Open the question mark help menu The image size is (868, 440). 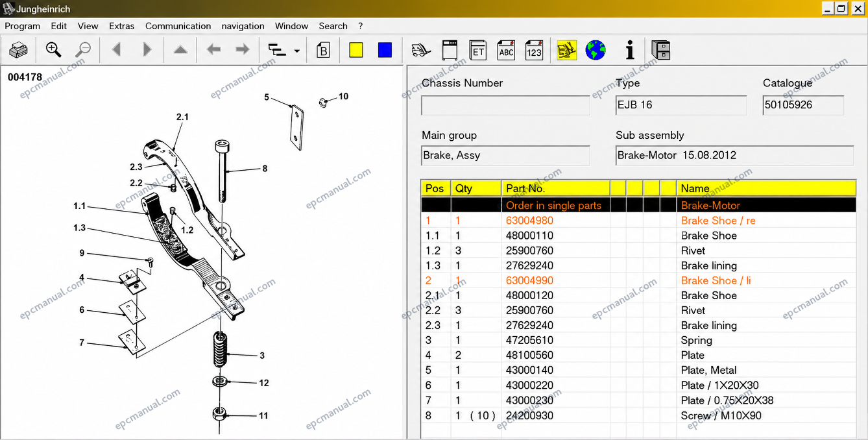[361, 26]
